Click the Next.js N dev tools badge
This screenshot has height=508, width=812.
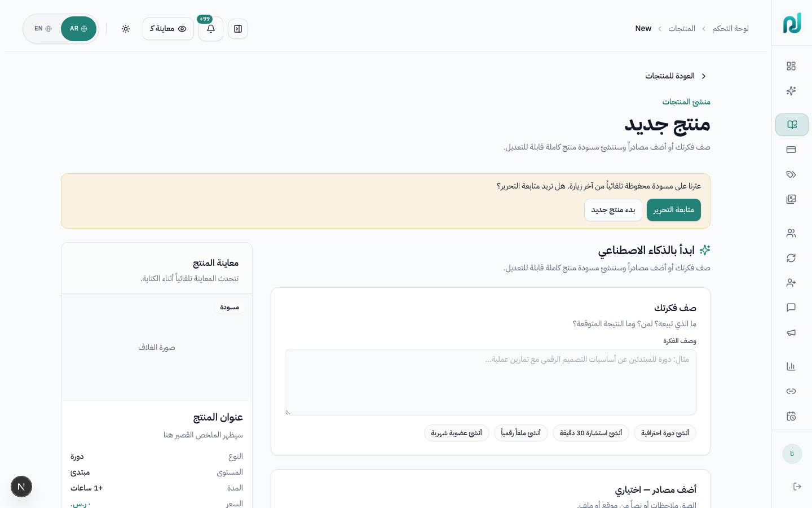click(21, 487)
